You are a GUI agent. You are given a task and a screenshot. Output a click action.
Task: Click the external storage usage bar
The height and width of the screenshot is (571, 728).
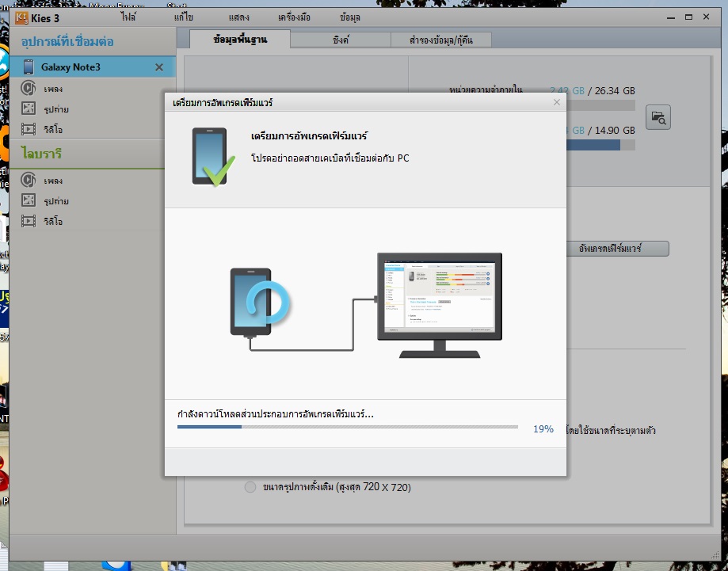click(x=600, y=145)
